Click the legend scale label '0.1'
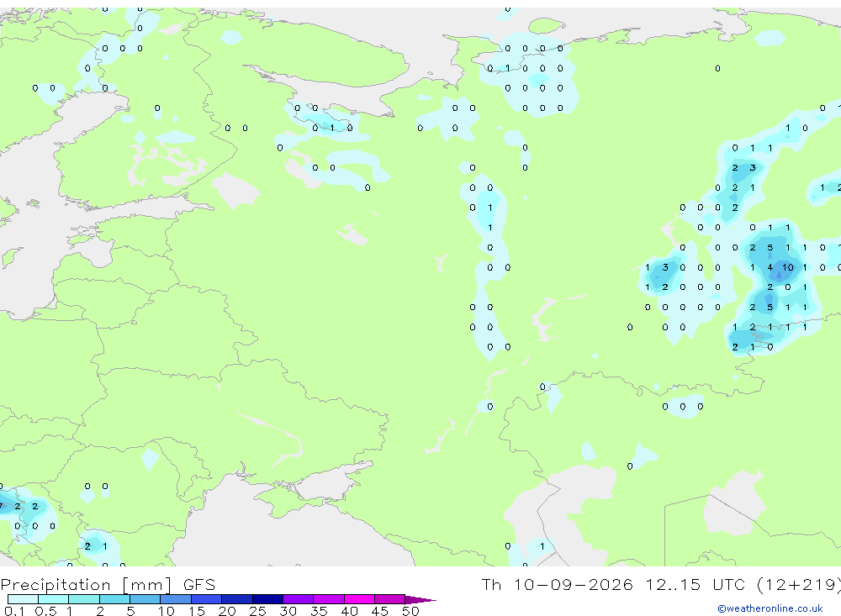Viewport: 841px width, 616px height. coord(14,611)
